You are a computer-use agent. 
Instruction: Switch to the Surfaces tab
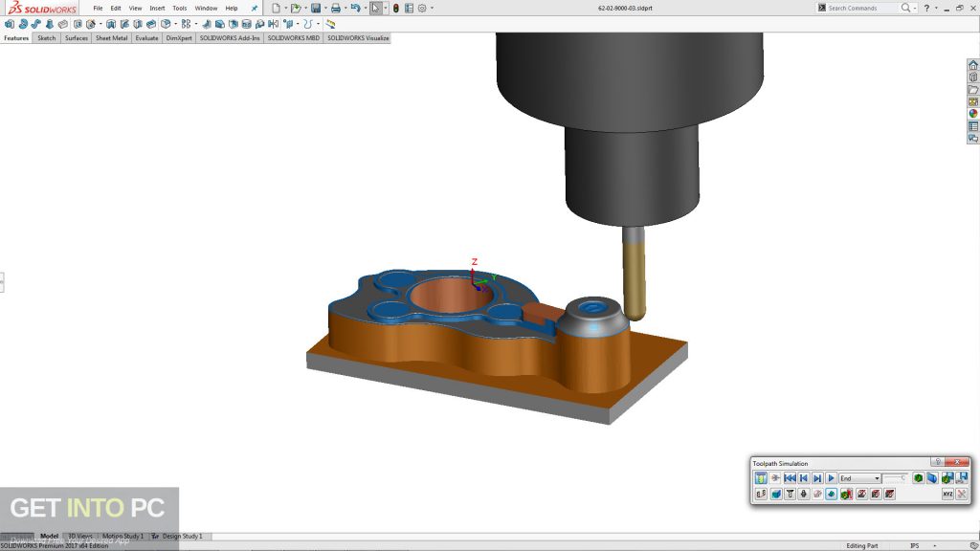(77, 38)
